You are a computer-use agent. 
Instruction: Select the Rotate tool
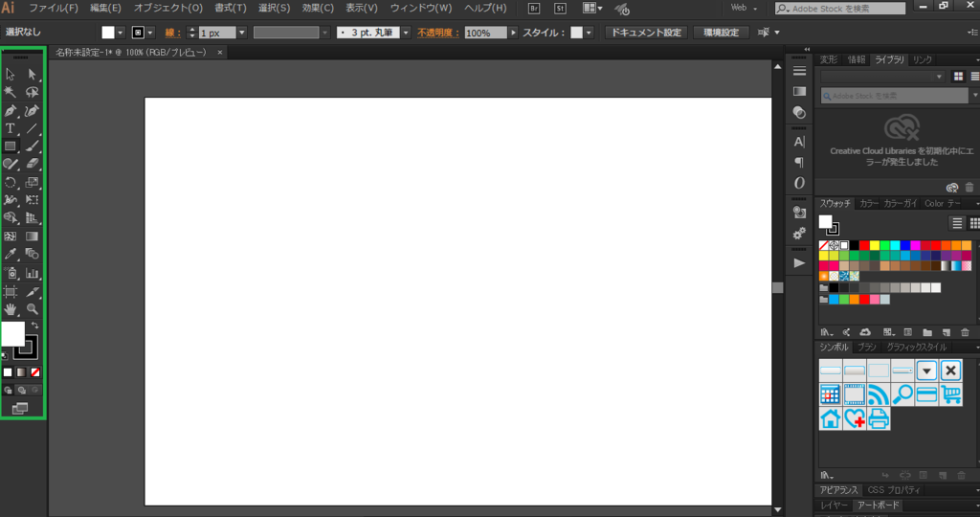(x=11, y=183)
